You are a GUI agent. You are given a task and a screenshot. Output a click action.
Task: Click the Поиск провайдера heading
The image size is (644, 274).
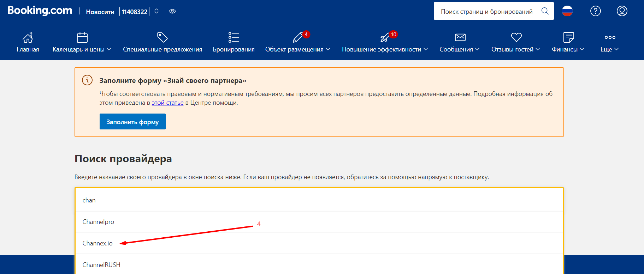pos(123,159)
